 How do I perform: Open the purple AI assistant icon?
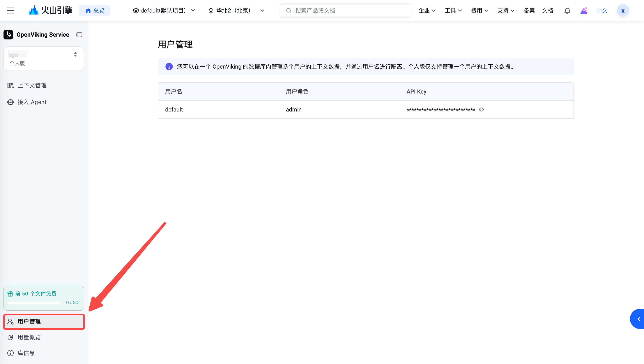(584, 11)
